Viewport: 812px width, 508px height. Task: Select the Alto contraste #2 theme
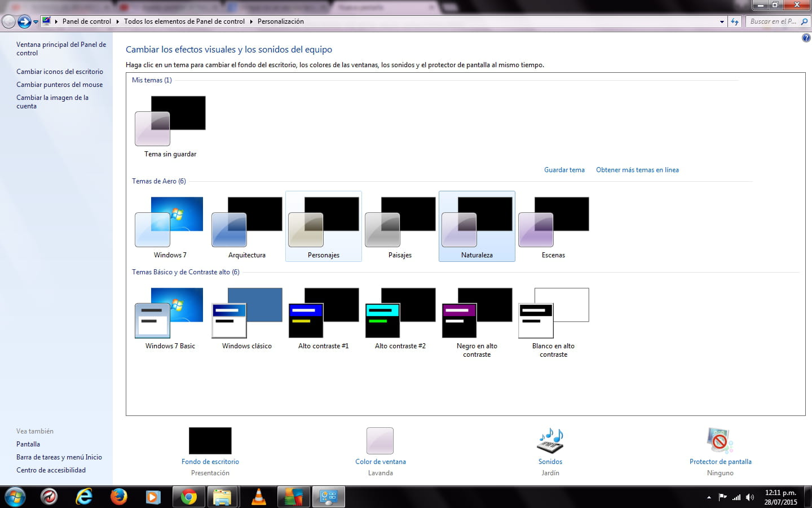pos(400,319)
